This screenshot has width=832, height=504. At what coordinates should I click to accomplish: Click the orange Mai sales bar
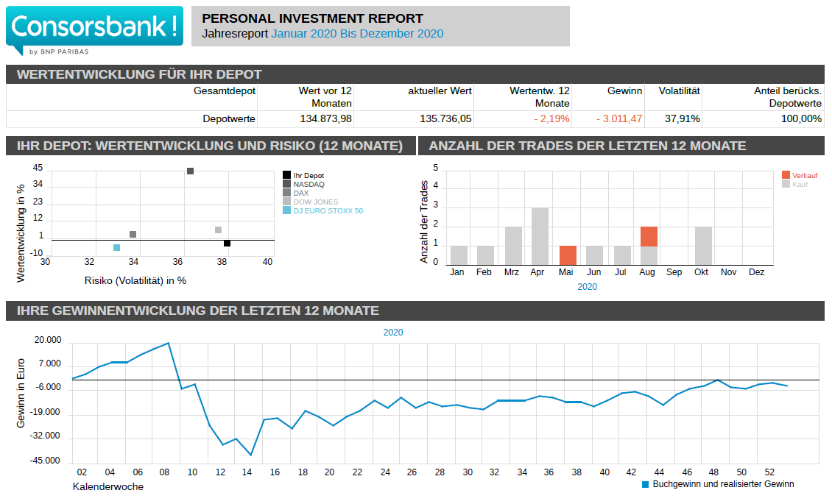(568, 255)
